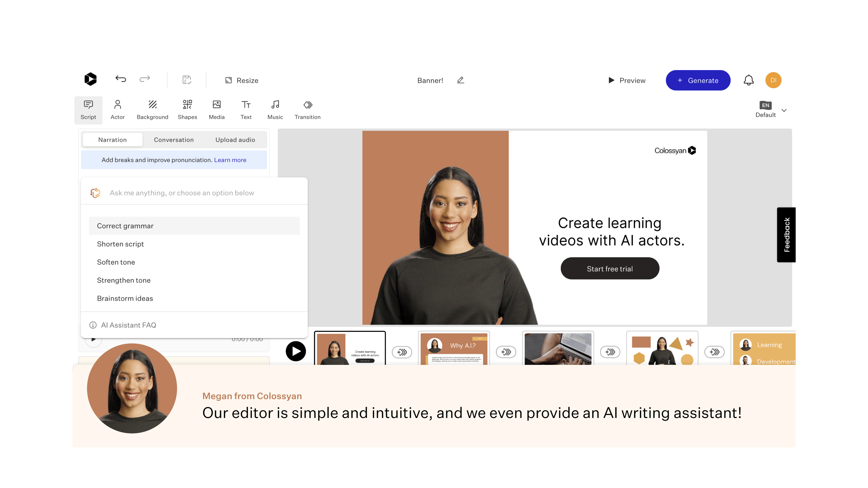Open the Music panel

[x=275, y=109]
